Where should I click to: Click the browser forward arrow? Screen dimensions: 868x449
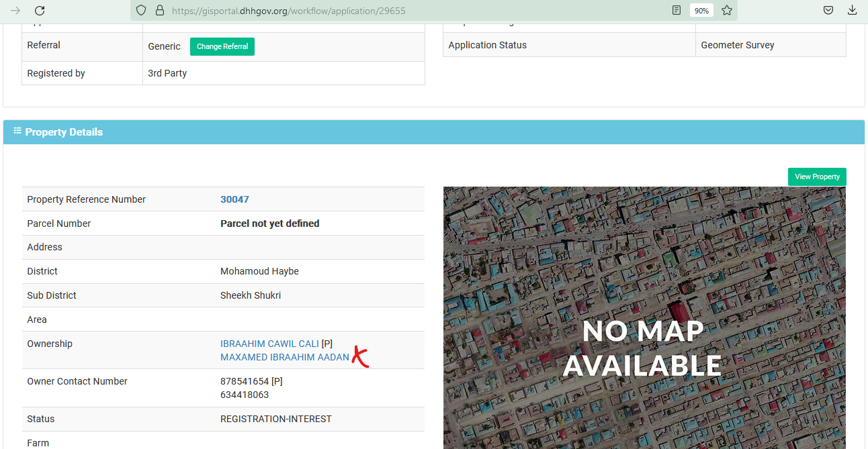pos(15,11)
